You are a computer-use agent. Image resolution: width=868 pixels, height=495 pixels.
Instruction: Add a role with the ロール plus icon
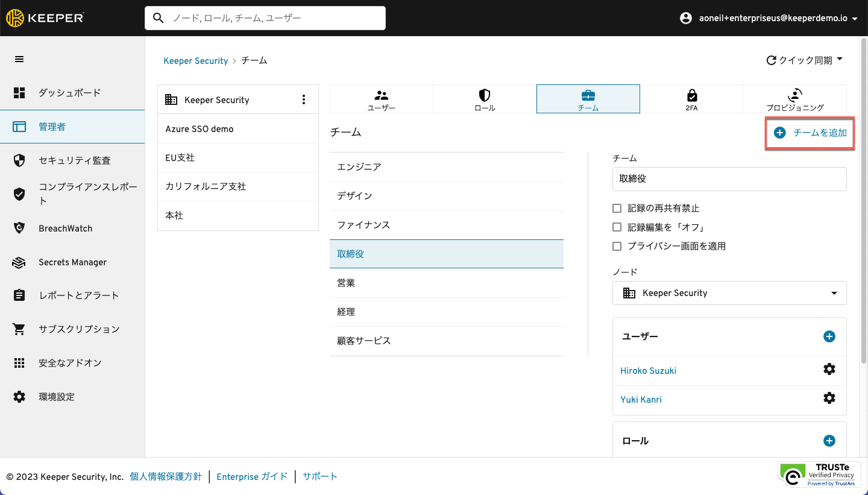pos(829,441)
